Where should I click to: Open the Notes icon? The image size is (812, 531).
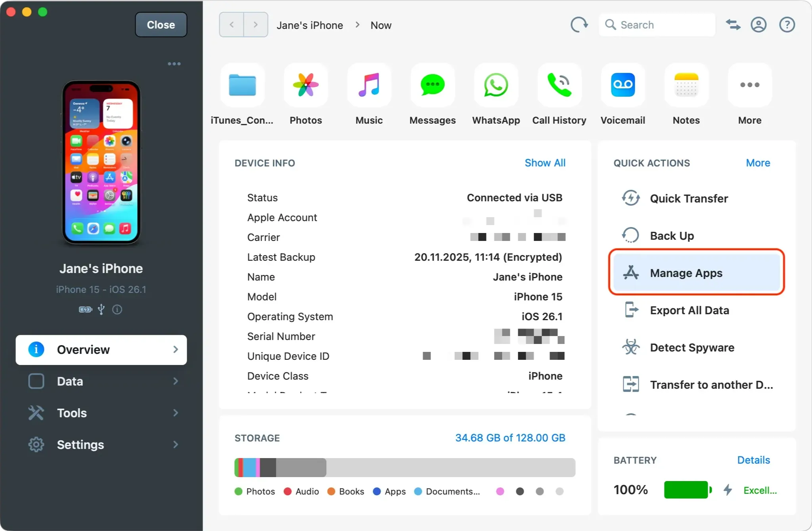(x=686, y=85)
